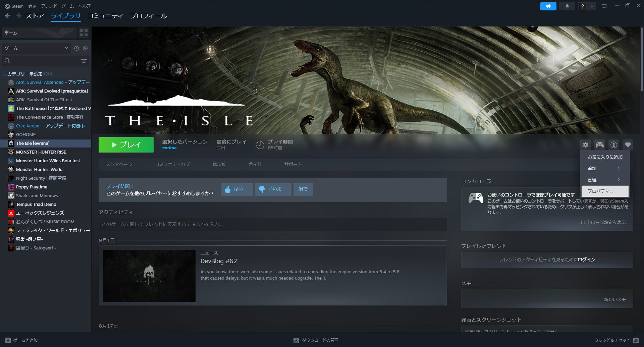The height and width of the screenshot is (347, 644).
Task: Click the プレイ時間 clock icon
Action: 260,145
